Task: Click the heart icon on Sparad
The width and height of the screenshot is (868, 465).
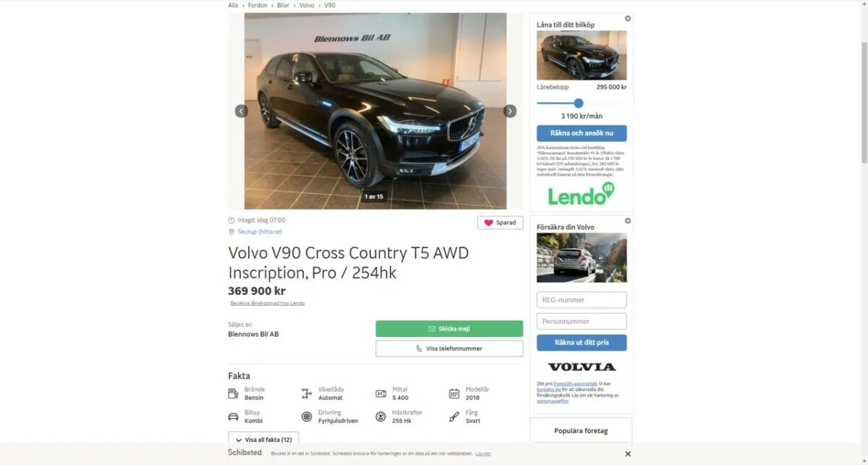Action: (488, 223)
